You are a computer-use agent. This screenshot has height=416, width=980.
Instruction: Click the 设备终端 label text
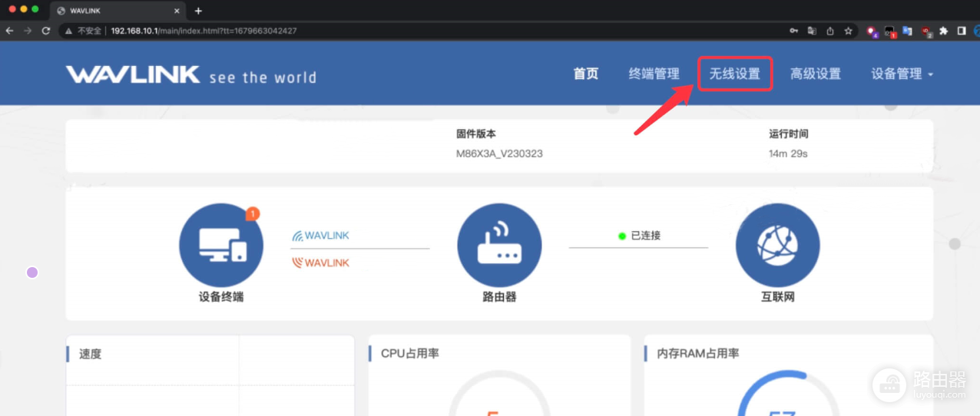point(221,296)
